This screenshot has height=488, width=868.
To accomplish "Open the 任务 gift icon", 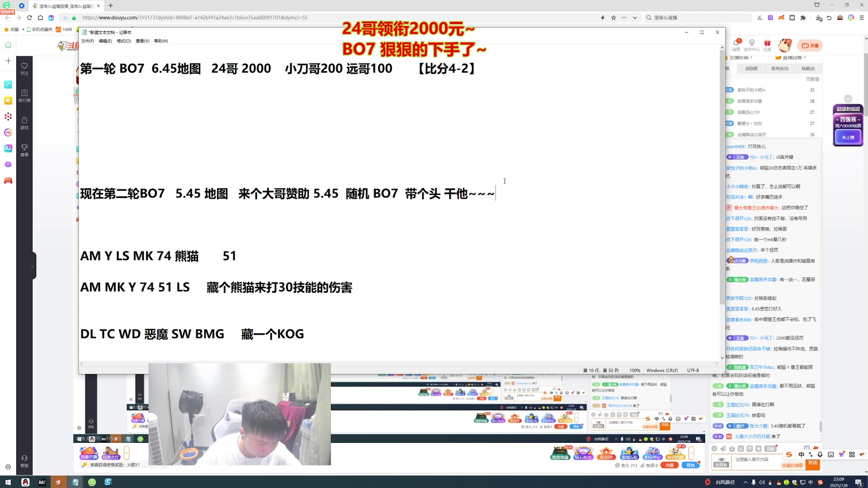I will pyautogui.click(x=767, y=45).
